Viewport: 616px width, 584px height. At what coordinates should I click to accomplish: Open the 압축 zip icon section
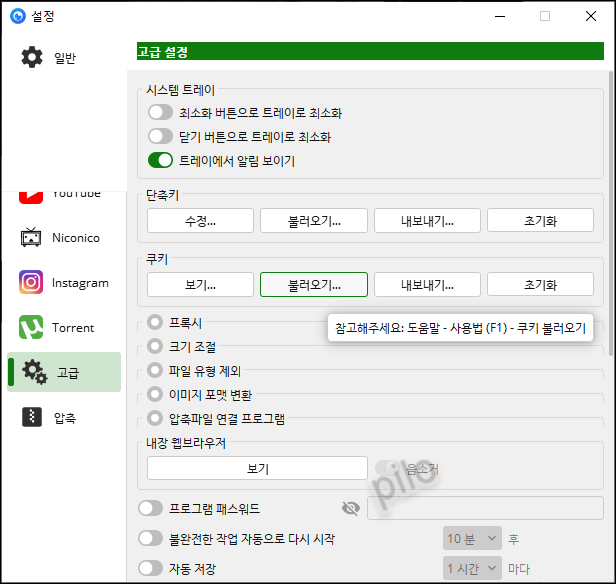tap(32, 417)
